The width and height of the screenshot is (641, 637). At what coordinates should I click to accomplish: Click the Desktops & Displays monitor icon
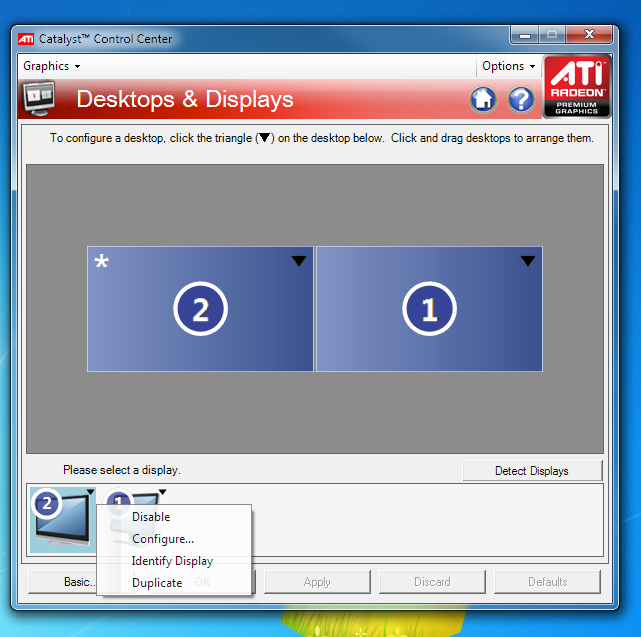point(39,99)
